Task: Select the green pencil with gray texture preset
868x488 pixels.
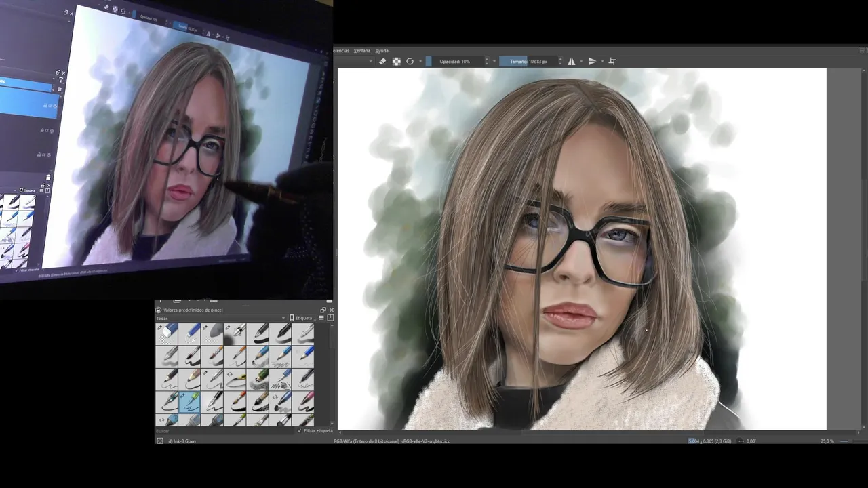Action: click(x=258, y=379)
